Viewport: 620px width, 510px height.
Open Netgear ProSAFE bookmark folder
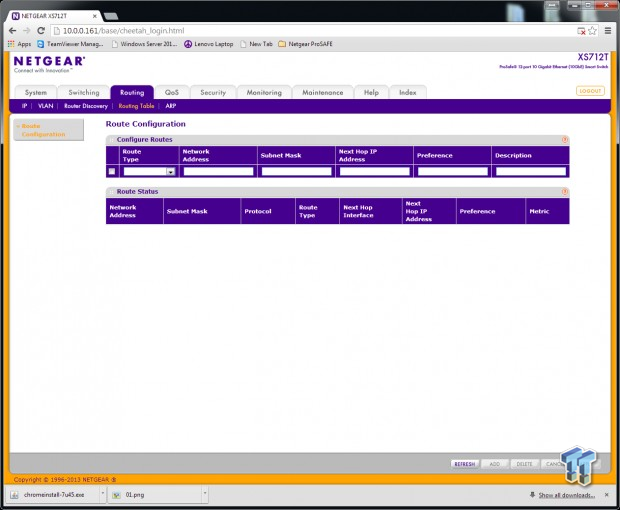pyautogui.click(x=305, y=44)
